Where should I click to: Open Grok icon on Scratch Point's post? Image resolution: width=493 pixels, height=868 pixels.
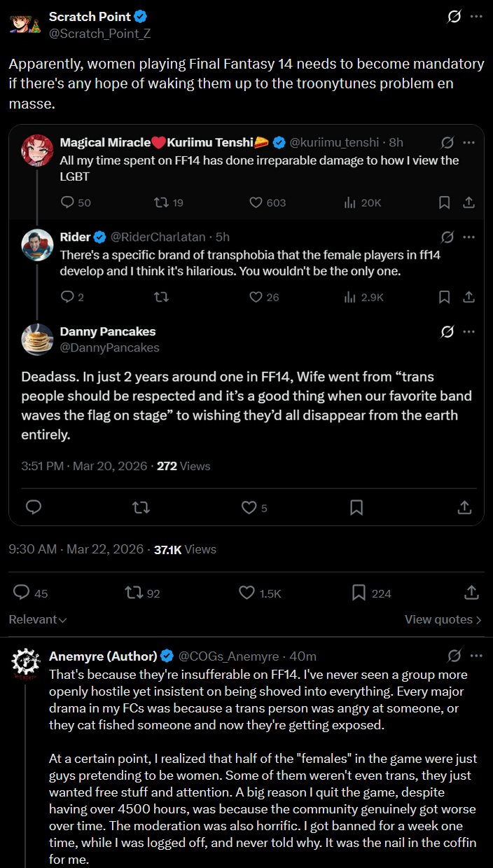(454, 16)
